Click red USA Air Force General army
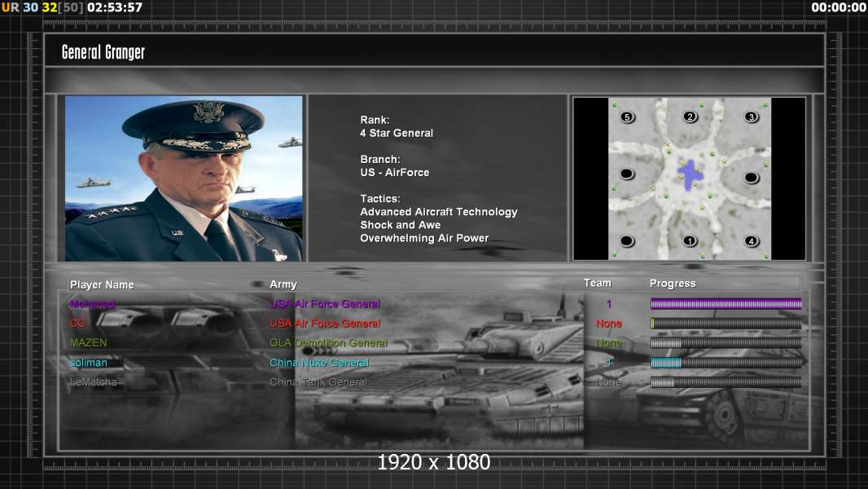Viewport: 868px width, 489px height. click(x=325, y=324)
